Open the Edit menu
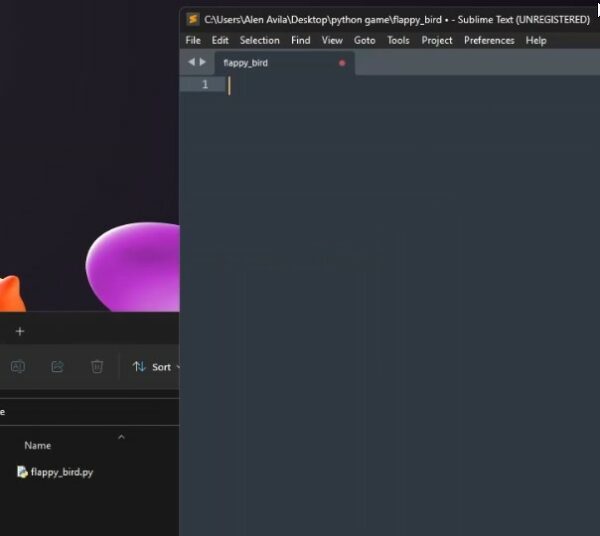 (x=220, y=40)
